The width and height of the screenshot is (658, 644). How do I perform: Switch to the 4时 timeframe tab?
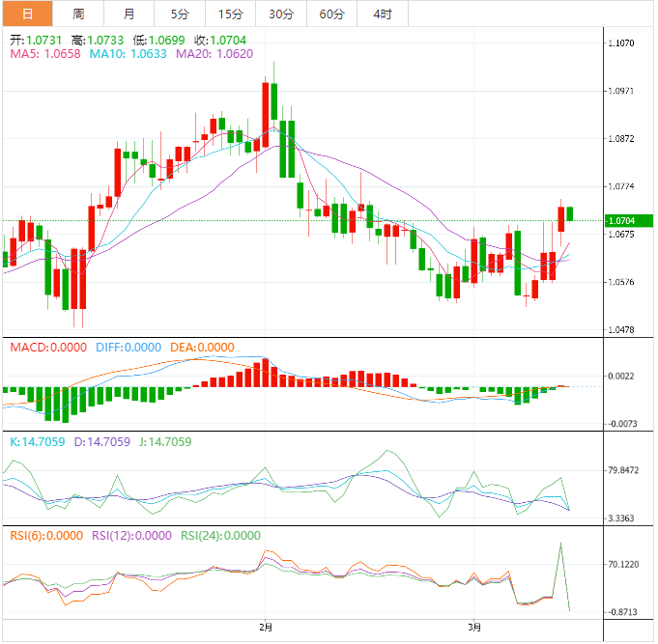click(382, 14)
